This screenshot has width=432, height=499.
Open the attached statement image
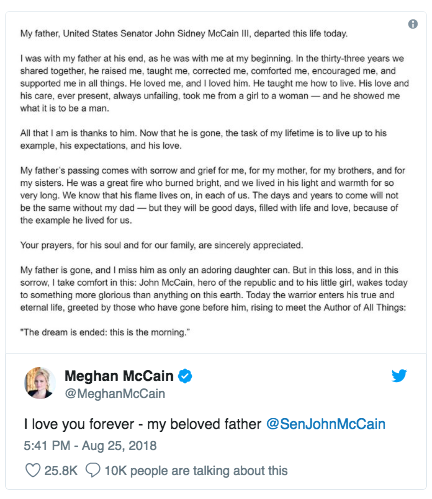click(216, 183)
